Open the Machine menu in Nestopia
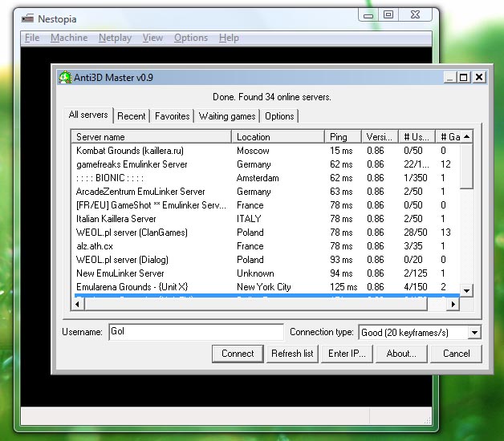The width and height of the screenshot is (504, 441). click(69, 38)
